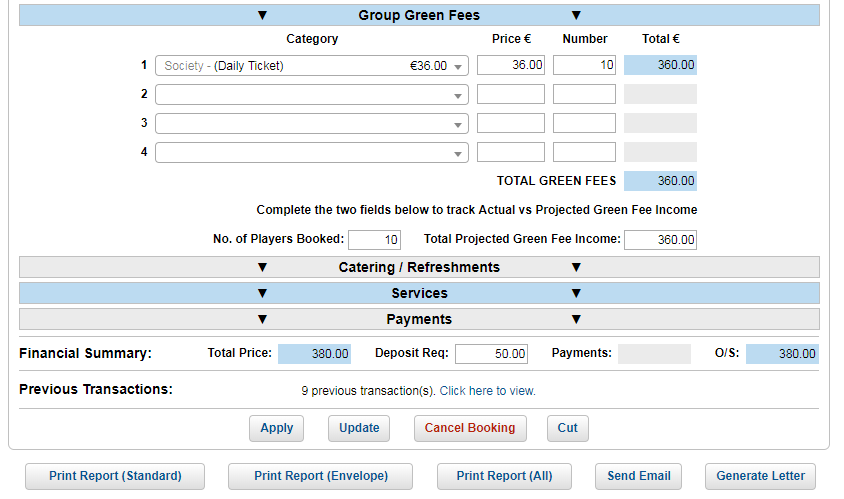The image size is (844, 499).
Task: Click the Send Email button
Action: [x=638, y=476]
